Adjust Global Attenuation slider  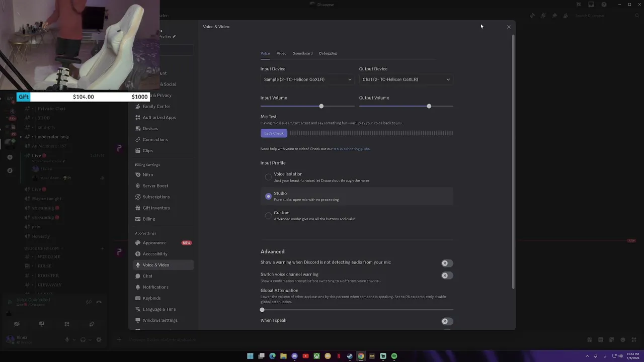262,310
